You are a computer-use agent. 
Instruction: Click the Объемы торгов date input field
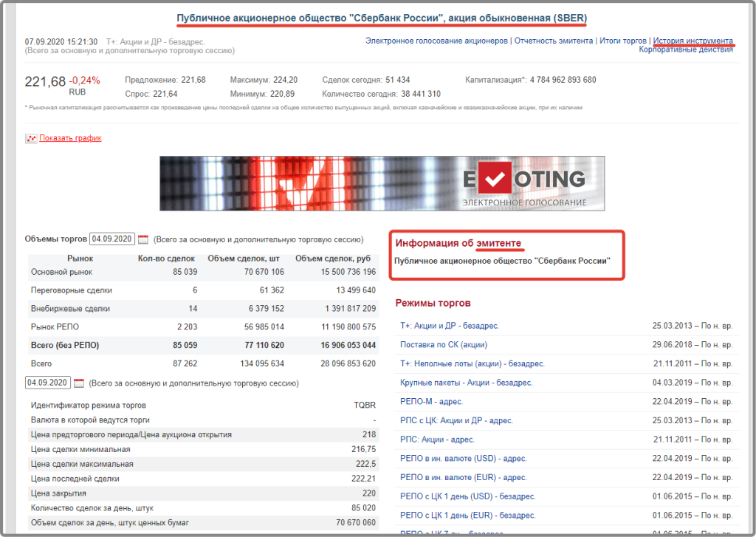pos(112,239)
